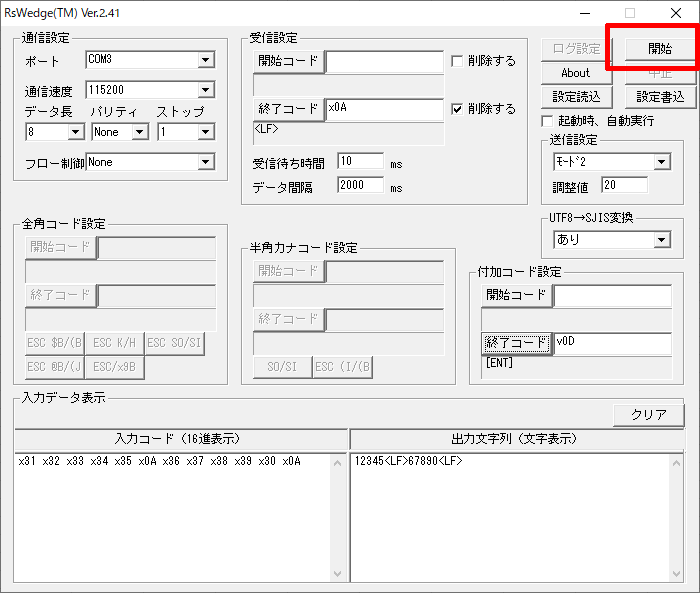Screen dimensions: 700x593
Task: Click output pane scroll up arrow
Action: coord(676,464)
